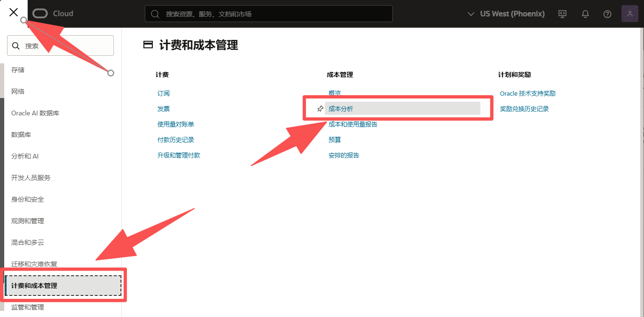Image resolution: width=644 pixels, height=317 pixels.
Task: Open the help question mark icon
Action: [607, 14]
